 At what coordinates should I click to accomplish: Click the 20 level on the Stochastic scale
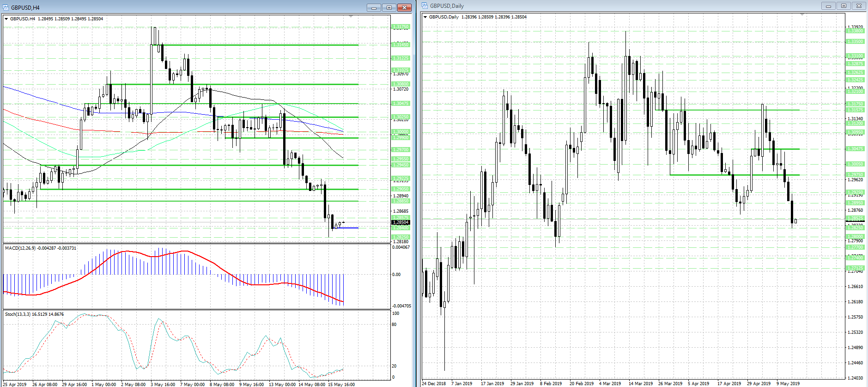(394, 366)
